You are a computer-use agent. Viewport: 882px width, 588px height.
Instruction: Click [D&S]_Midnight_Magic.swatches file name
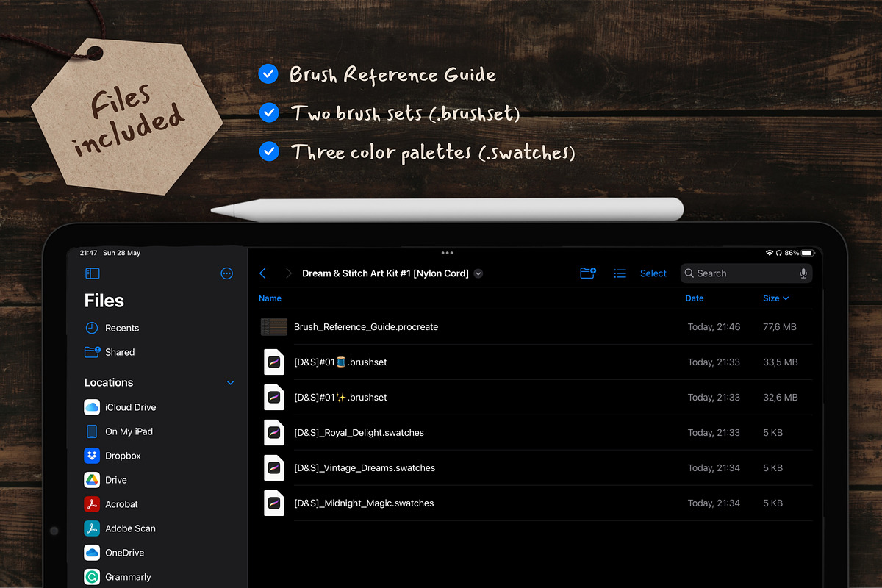[364, 503]
